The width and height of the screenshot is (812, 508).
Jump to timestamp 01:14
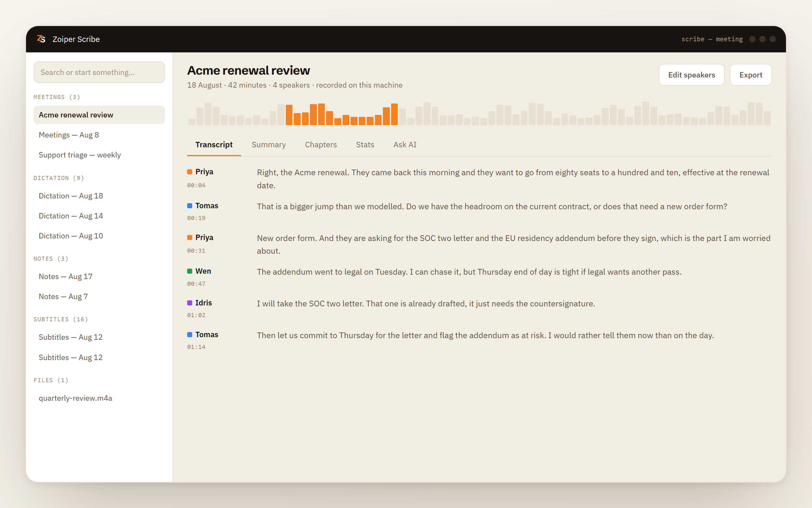tap(196, 347)
